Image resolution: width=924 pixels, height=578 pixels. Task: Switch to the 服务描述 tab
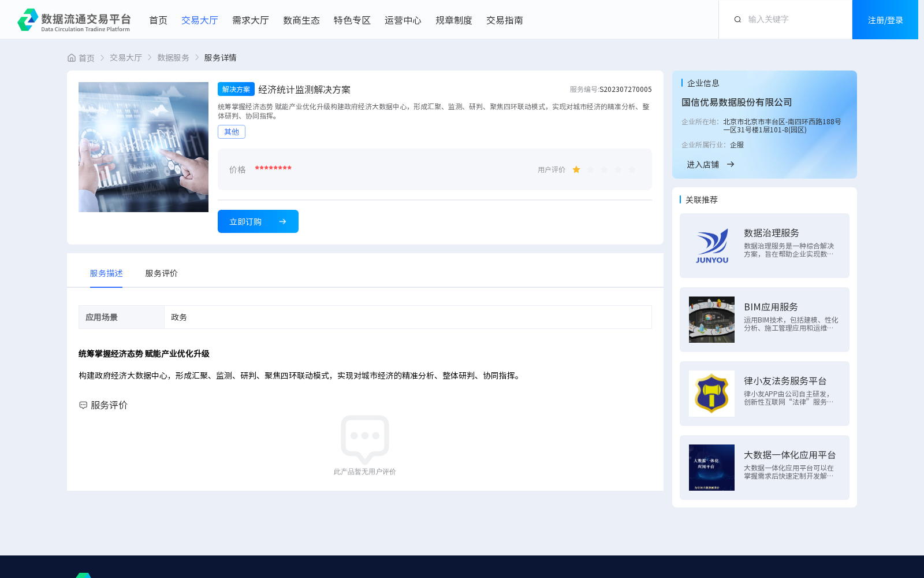tap(106, 273)
